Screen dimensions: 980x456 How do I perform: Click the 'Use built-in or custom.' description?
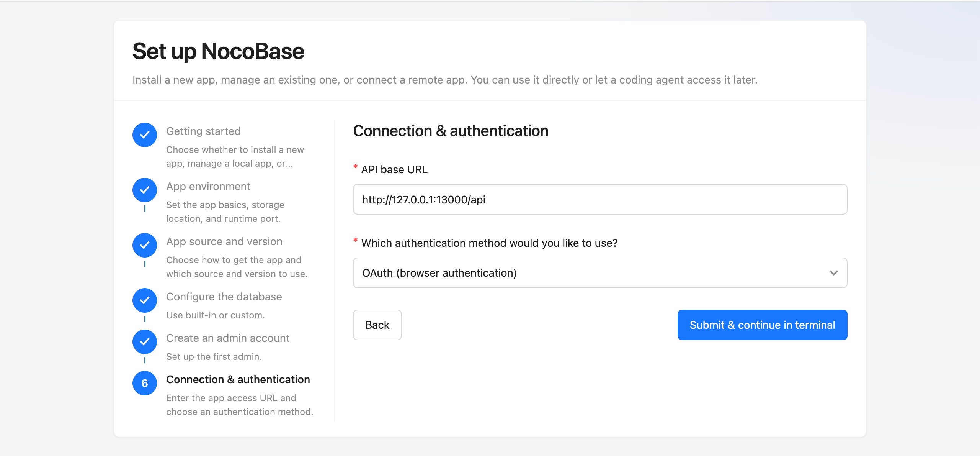[216, 315]
